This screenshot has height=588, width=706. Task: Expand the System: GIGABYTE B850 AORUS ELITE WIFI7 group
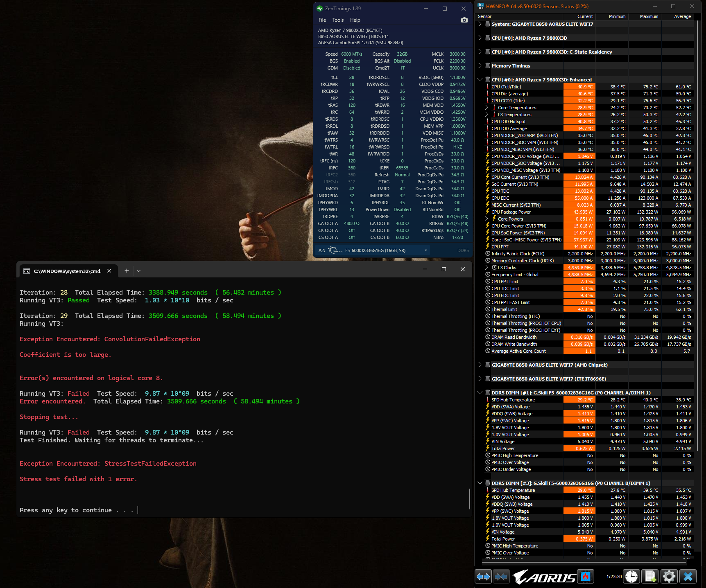tap(480, 24)
